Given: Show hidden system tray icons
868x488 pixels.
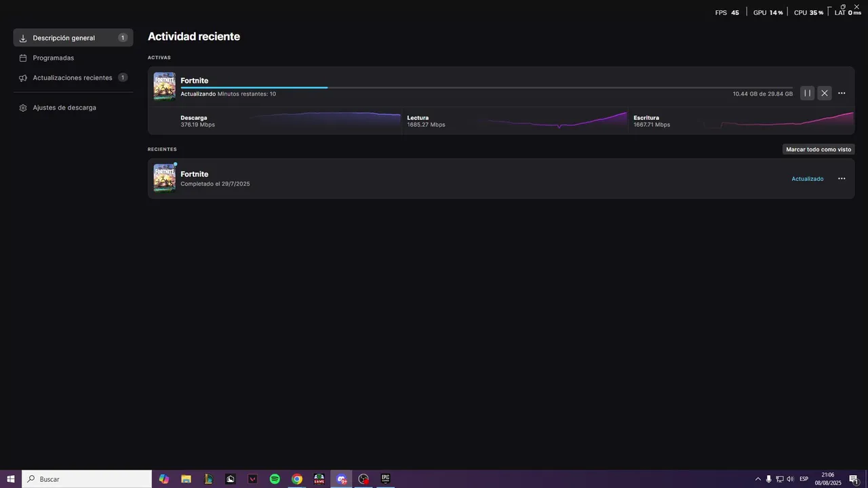Looking at the screenshot, I should click(x=758, y=479).
